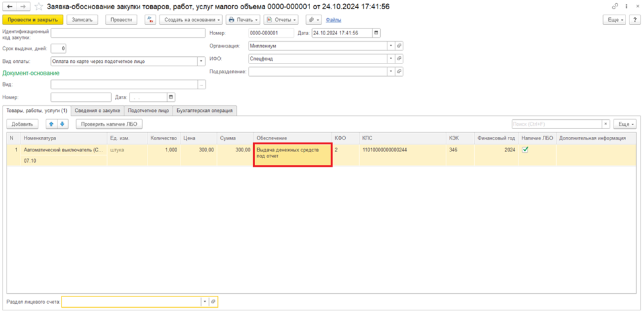644x311 pixels.
Task: Copy link to document via chain icon
Action: [x=616, y=7]
